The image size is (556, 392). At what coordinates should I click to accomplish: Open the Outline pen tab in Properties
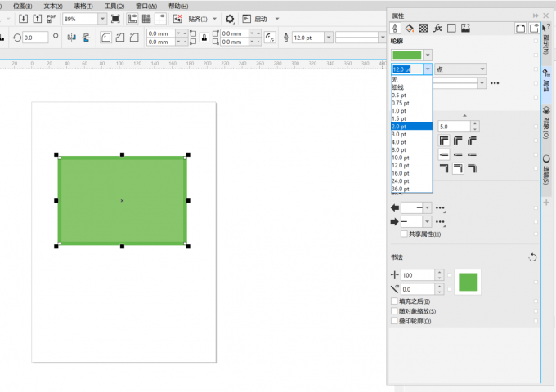[x=395, y=28]
